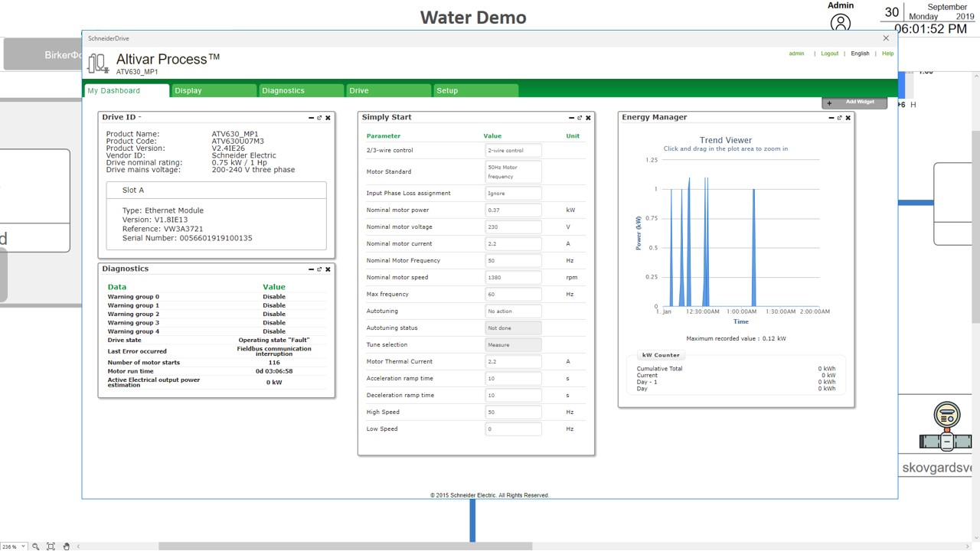Open the Input Phase Loss assignment dropdown

point(513,194)
